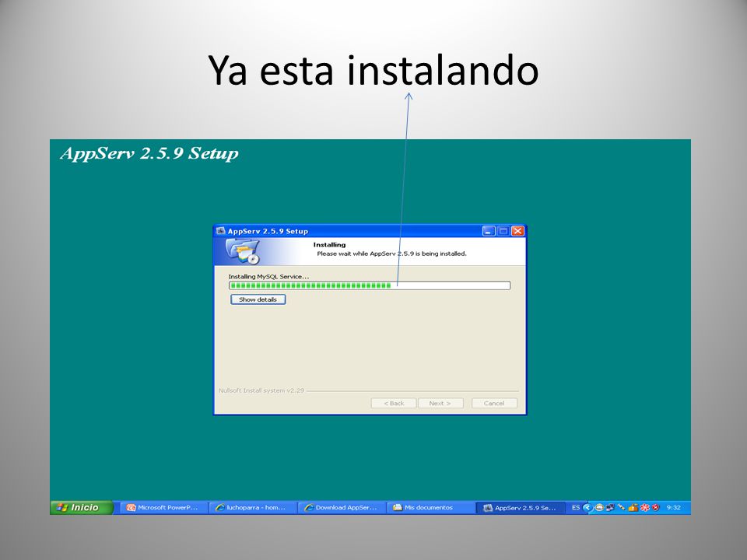The width and height of the screenshot is (747, 560).
Task: Click the clock showing 9:32
Action: click(x=674, y=508)
